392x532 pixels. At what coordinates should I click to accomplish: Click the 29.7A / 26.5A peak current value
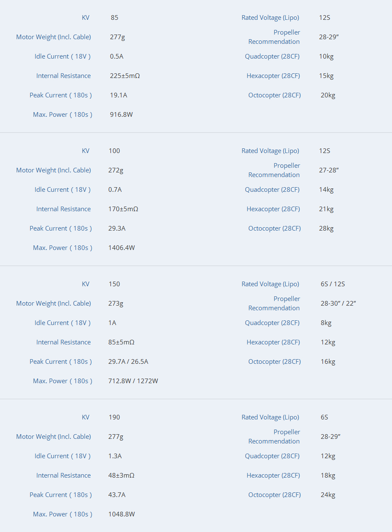click(128, 362)
